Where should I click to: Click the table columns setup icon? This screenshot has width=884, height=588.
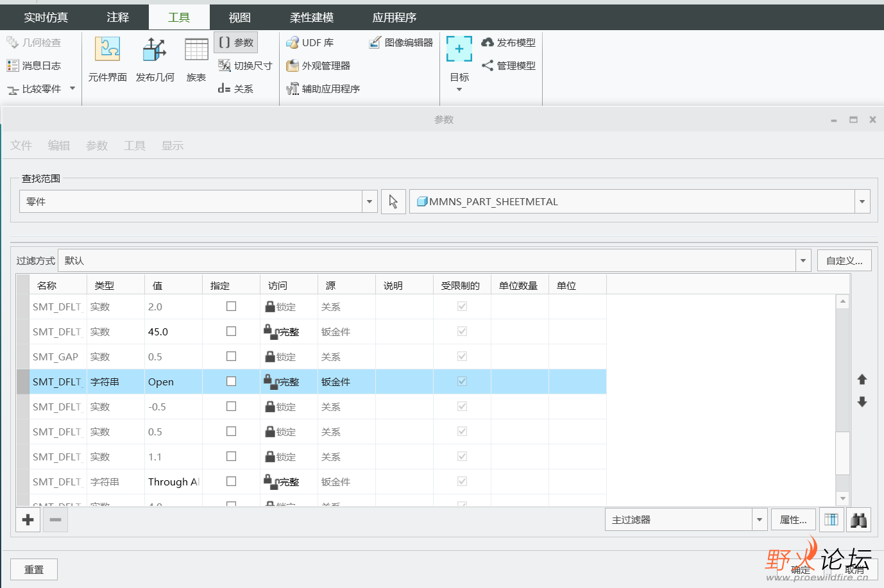(x=831, y=520)
